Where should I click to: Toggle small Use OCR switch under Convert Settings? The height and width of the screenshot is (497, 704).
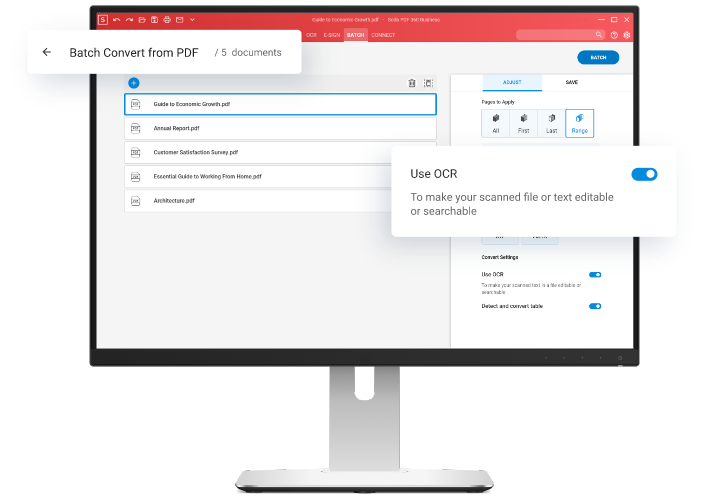[595, 275]
